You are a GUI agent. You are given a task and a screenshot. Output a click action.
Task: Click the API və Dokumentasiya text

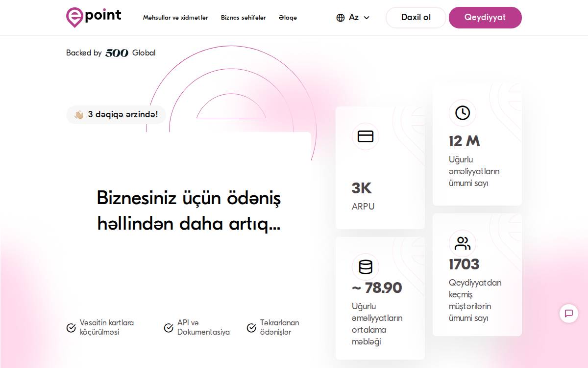point(203,327)
